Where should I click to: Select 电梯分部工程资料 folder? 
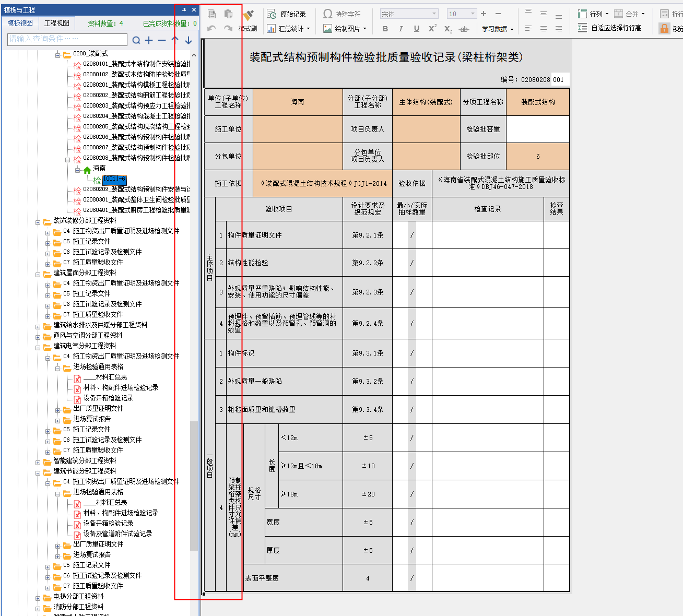(x=78, y=596)
